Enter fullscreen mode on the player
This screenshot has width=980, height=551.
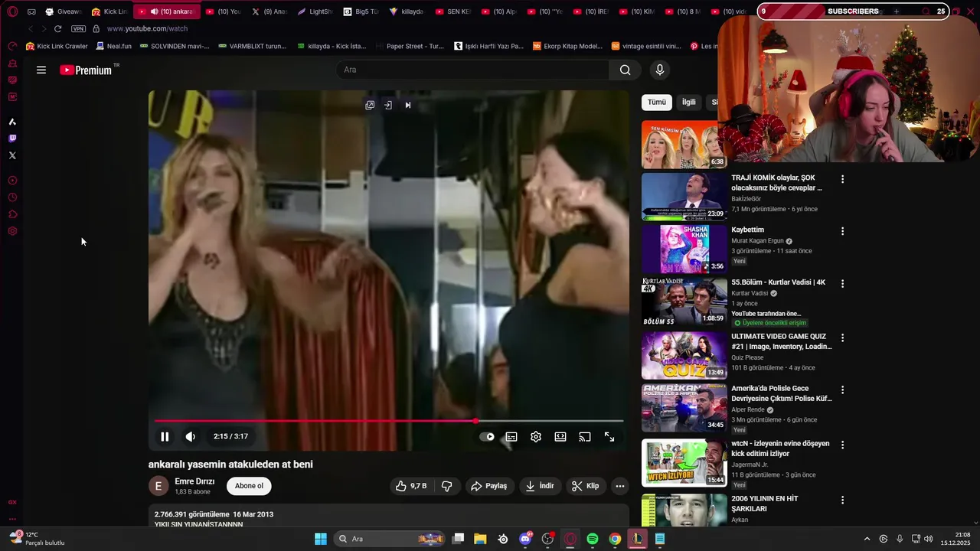(x=609, y=437)
